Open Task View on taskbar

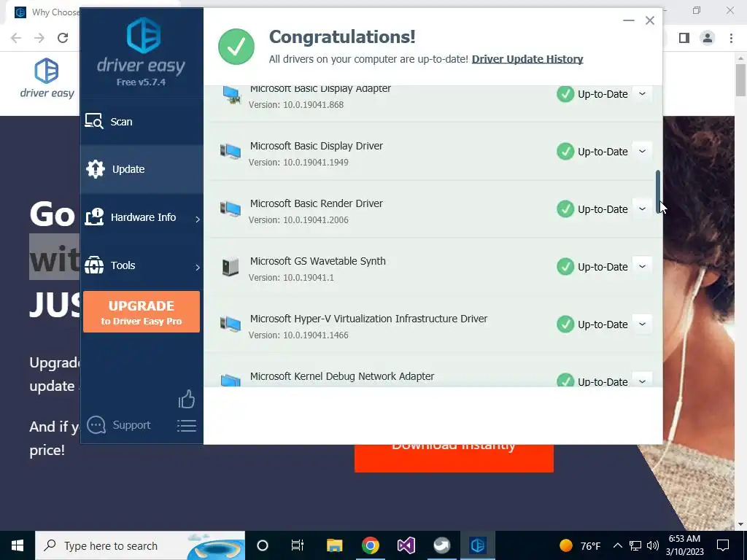[298, 545]
